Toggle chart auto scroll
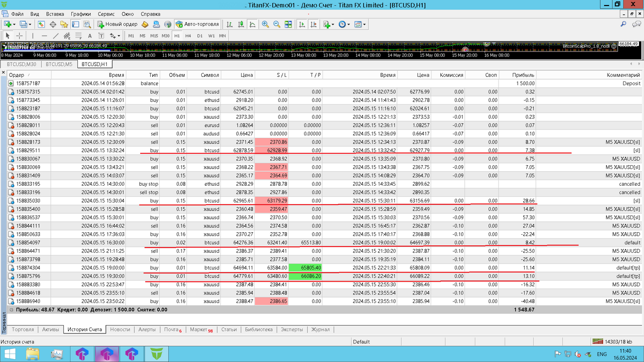Screen dimensions: 644x362 302,24
